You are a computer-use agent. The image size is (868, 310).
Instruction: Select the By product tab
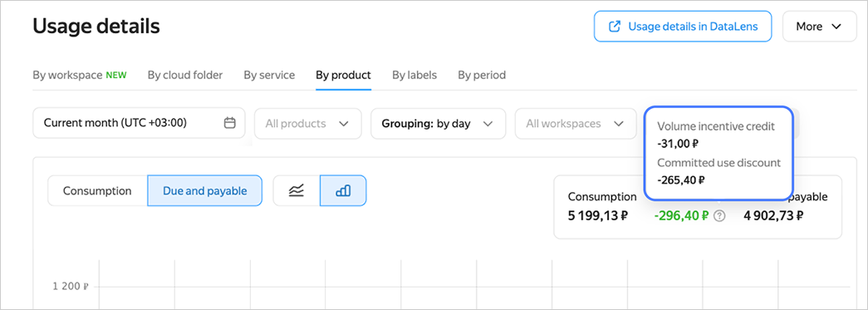tap(343, 75)
